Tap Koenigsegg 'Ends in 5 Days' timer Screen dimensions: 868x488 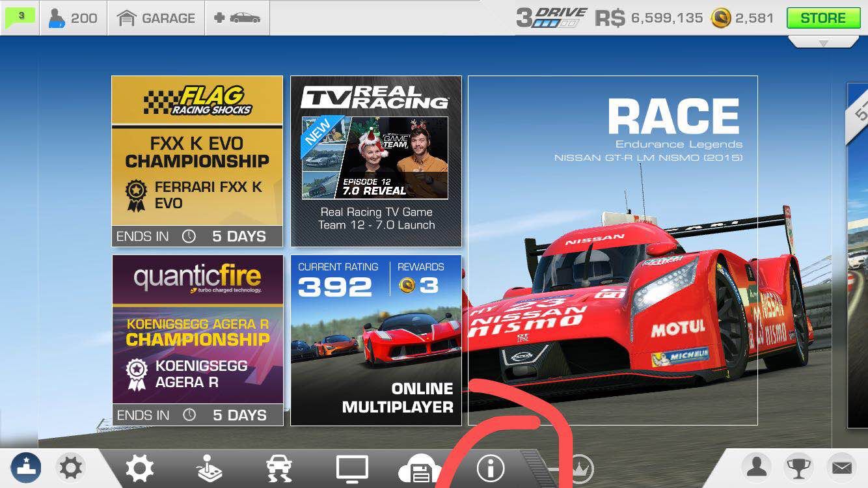[x=197, y=415]
